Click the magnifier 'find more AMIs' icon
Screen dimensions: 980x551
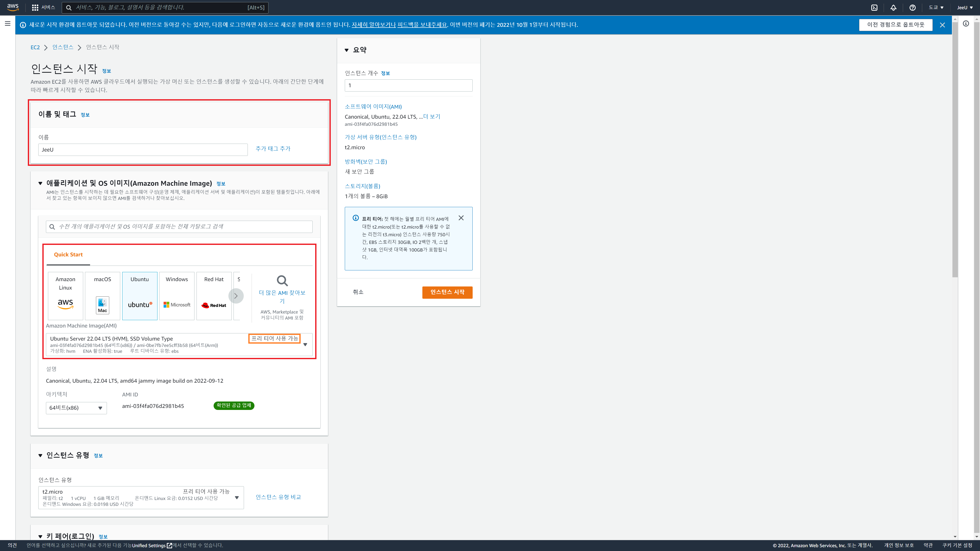(x=282, y=281)
